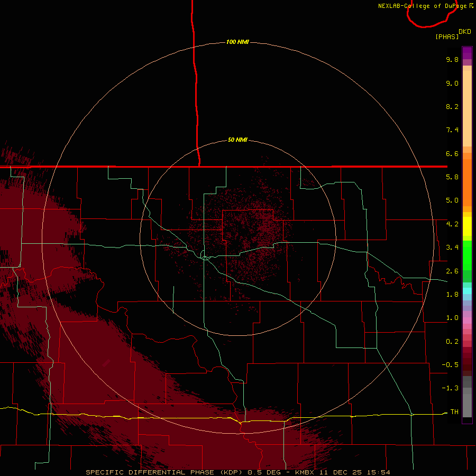
Task: Click the 3.4 value on the scale
Action: (452, 248)
